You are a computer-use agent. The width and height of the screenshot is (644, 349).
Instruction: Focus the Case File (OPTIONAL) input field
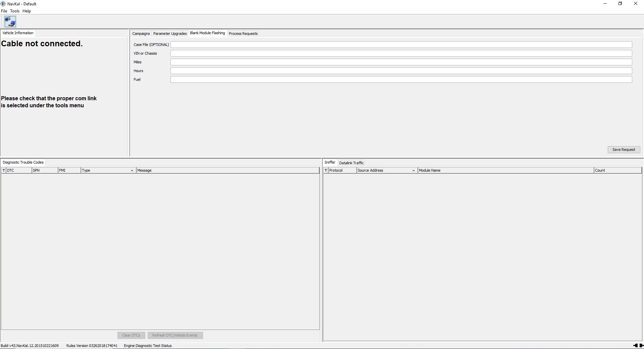pyautogui.click(x=401, y=45)
